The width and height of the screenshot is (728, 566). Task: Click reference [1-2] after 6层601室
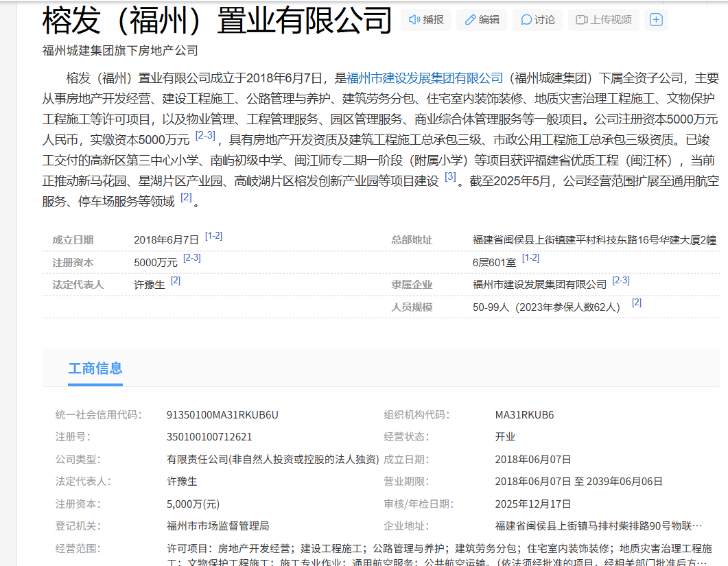(530, 258)
